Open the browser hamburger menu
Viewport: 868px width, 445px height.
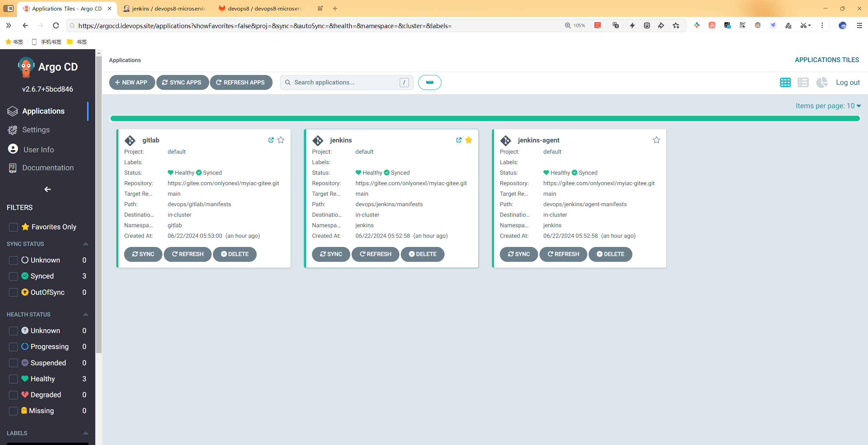(860, 25)
